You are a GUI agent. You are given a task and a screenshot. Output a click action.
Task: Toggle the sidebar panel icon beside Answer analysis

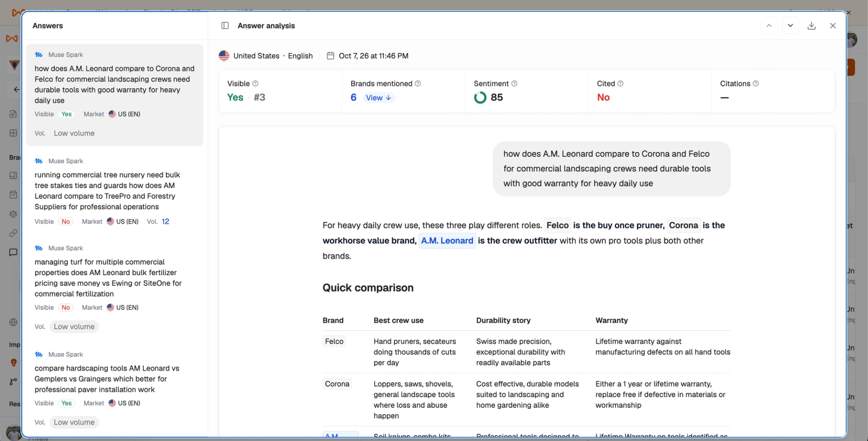(x=225, y=26)
